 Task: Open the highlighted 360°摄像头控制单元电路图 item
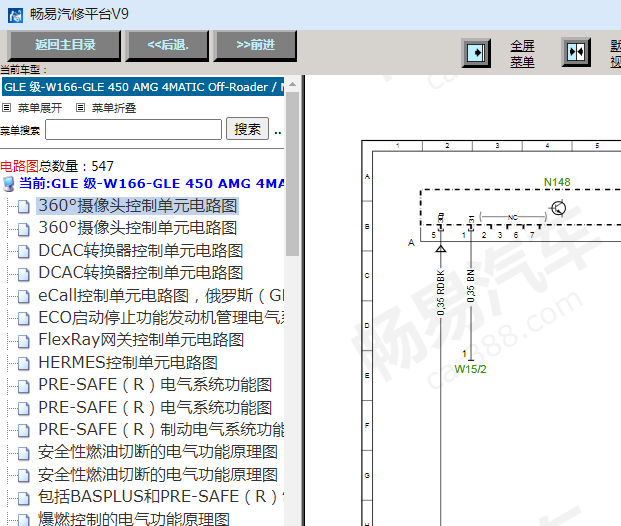137,206
